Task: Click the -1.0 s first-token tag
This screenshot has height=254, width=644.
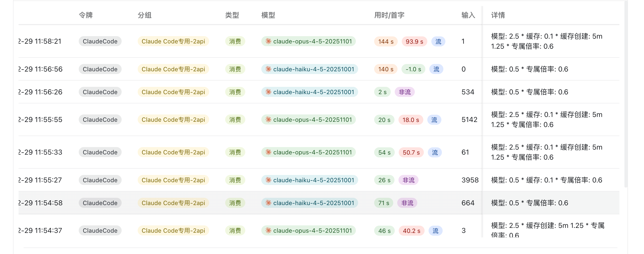Action: tap(413, 69)
